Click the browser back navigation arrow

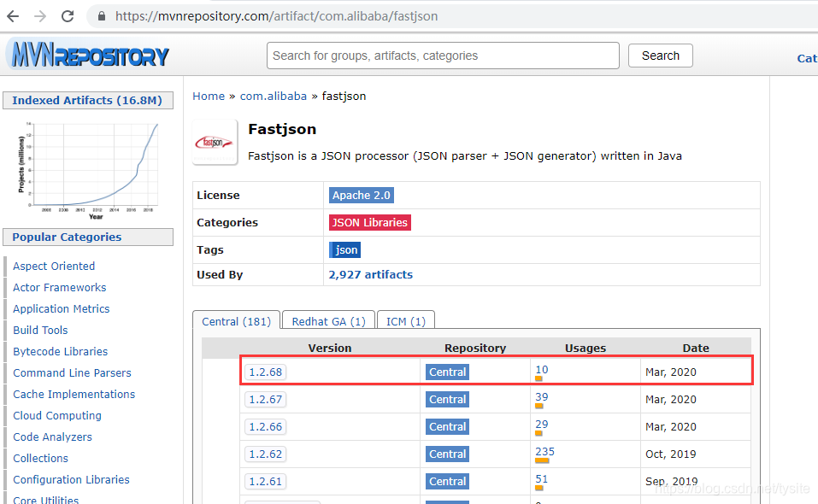(x=13, y=15)
